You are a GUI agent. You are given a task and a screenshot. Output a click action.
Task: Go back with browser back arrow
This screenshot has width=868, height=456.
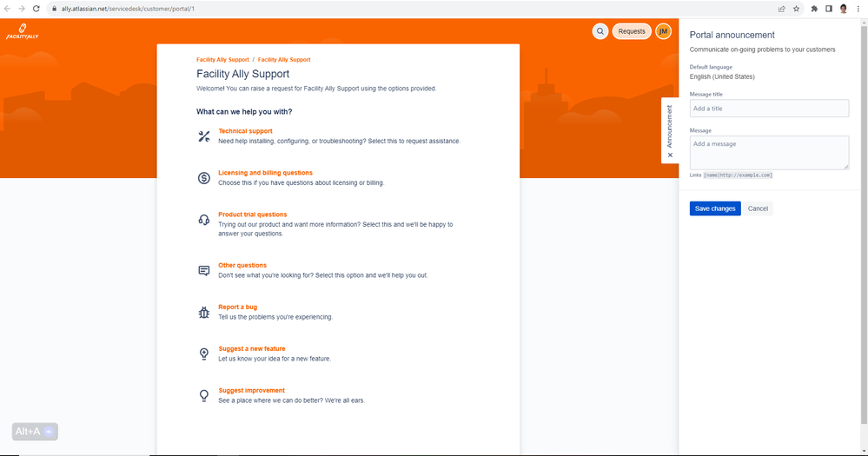tap(7, 9)
